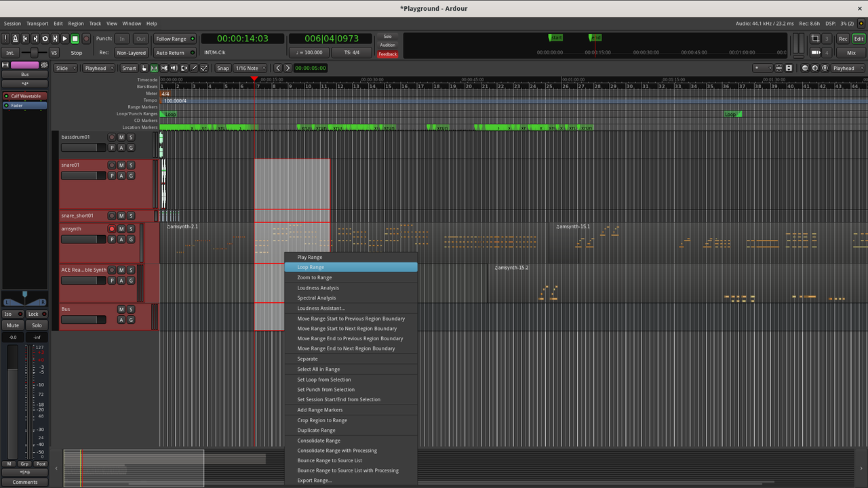
Task: Choose Loop Range from context menu
Action: pos(351,267)
